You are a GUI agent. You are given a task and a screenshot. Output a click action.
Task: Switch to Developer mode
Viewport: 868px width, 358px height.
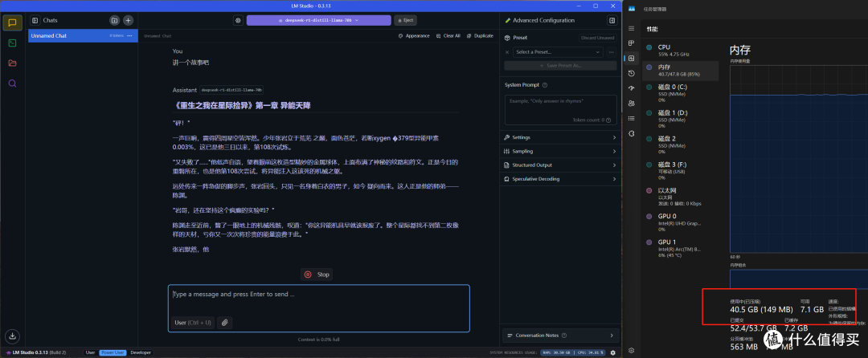coord(140,352)
